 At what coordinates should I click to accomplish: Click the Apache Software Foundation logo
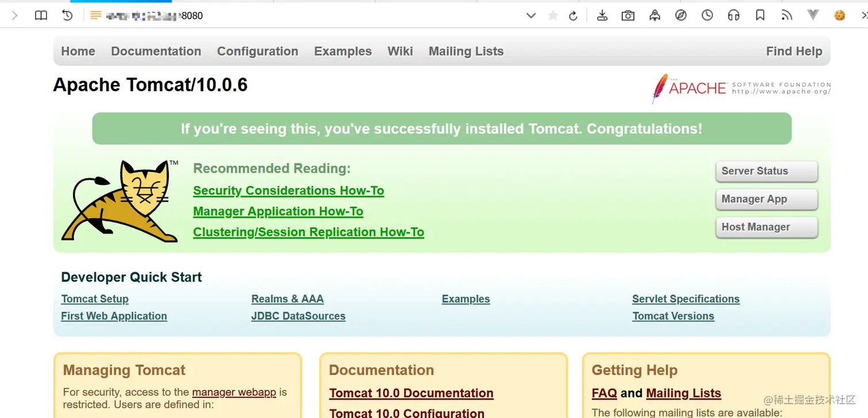click(x=741, y=88)
